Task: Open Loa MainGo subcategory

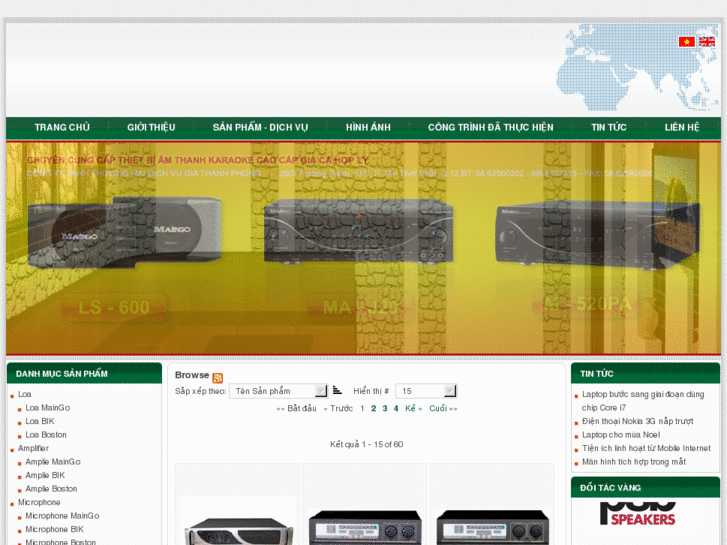Action: (x=48, y=408)
